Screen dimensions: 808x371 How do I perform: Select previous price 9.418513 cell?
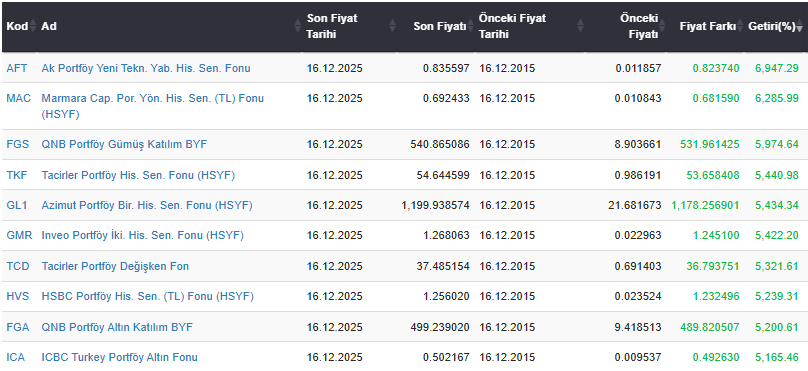638,327
